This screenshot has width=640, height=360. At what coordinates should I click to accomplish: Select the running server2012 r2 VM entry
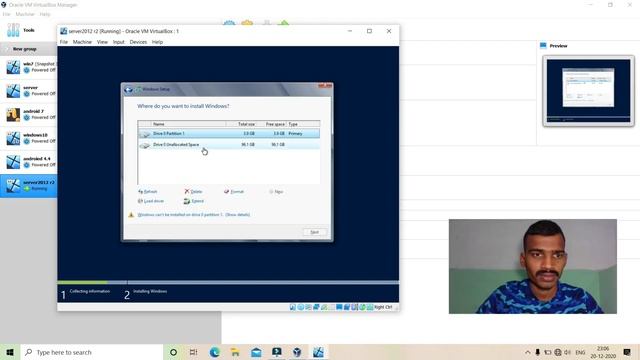click(x=29, y=186)
